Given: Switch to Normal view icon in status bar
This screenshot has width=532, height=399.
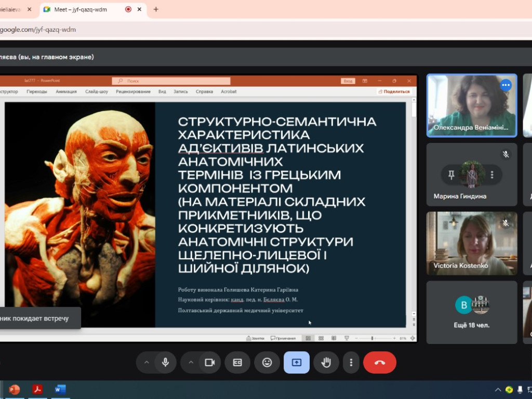Looking at the screenshot, I should [308, 338].
